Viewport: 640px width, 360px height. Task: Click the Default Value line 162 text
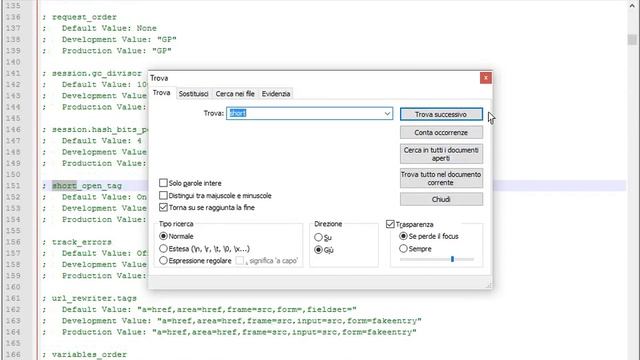point(209,309)
